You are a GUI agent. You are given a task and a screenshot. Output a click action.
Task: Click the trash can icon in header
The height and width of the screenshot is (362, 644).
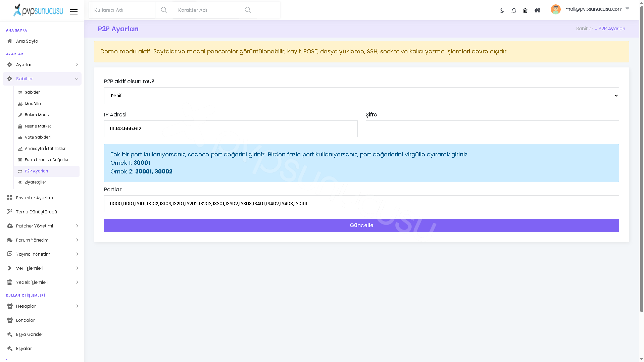click(525, 10)
